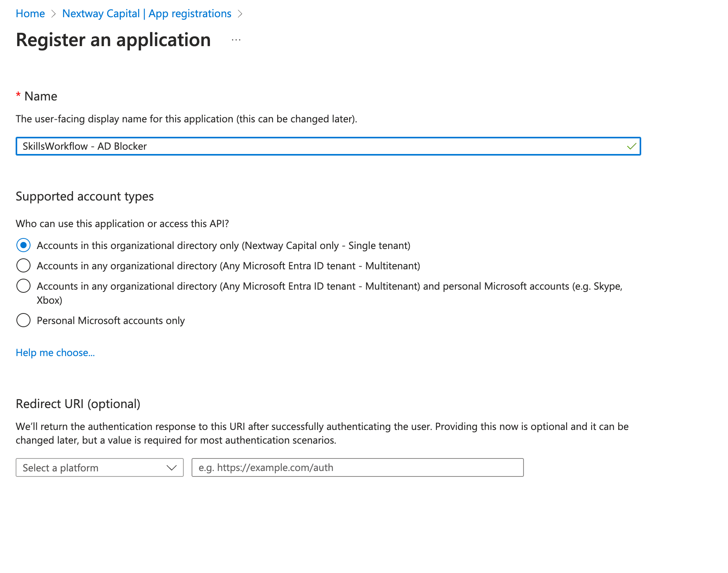Pick Personal Microsoft accounts only radio button
Viewport: 728px width, 573px height.
pyautogui.click(x=23, y=321)
